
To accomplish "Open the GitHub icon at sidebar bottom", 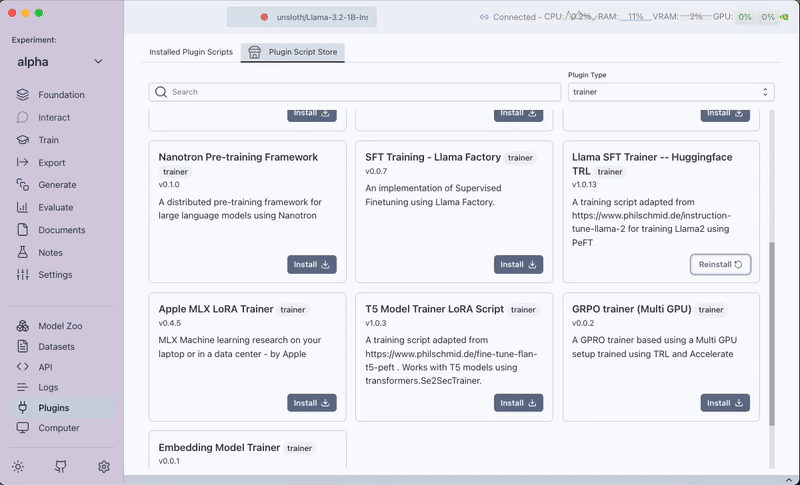I will pyautogui.click(x=61, y=466).
